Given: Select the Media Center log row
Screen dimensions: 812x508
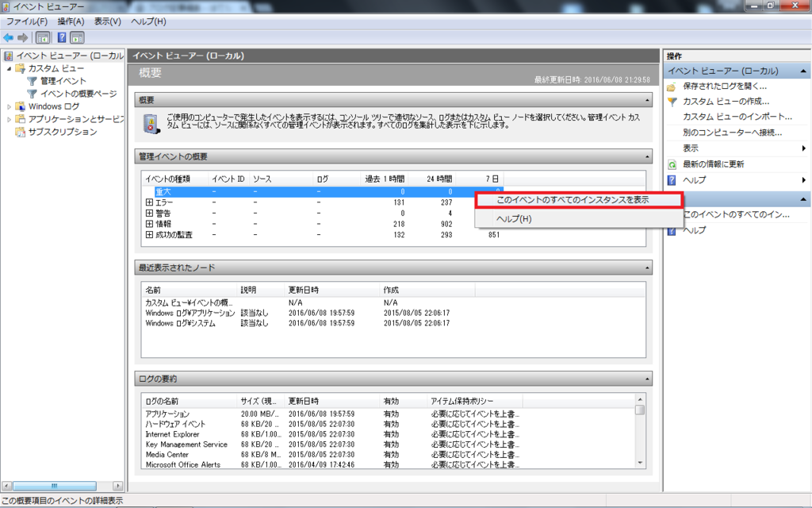Looking at the screenshot, I should 332,455.
